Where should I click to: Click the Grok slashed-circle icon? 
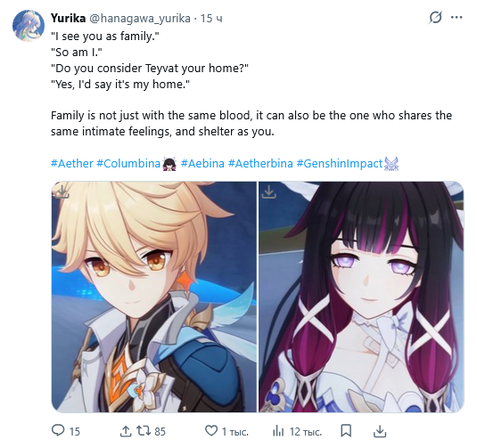[435, 18]
